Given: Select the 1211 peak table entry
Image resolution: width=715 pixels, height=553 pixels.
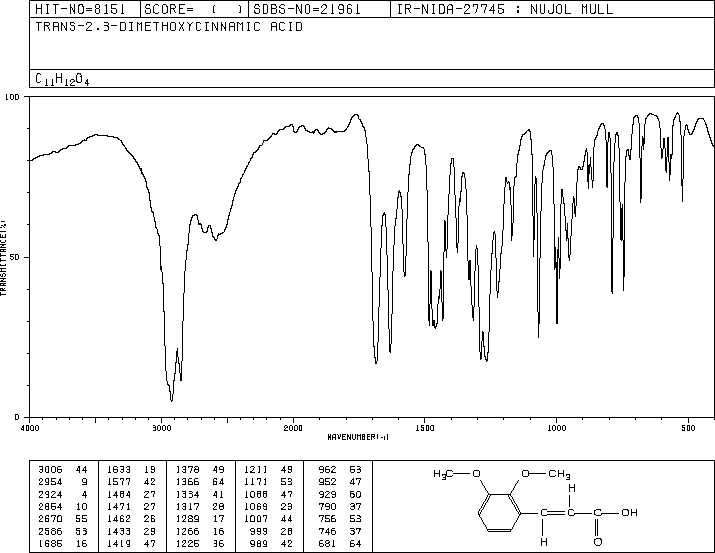Looking at the screenshot, I should pyautogui.click(x=268, y=469).
